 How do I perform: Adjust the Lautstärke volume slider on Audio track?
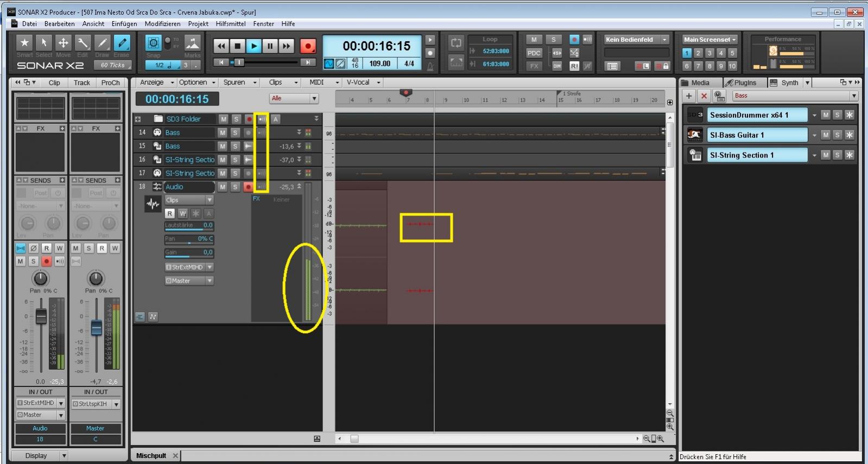[x=189, y=226]
